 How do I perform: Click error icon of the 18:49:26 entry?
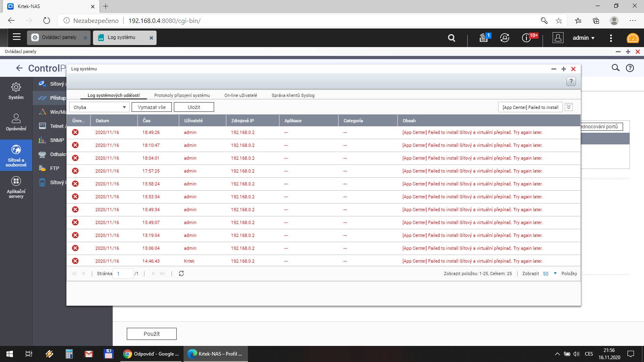click(75, 132)
